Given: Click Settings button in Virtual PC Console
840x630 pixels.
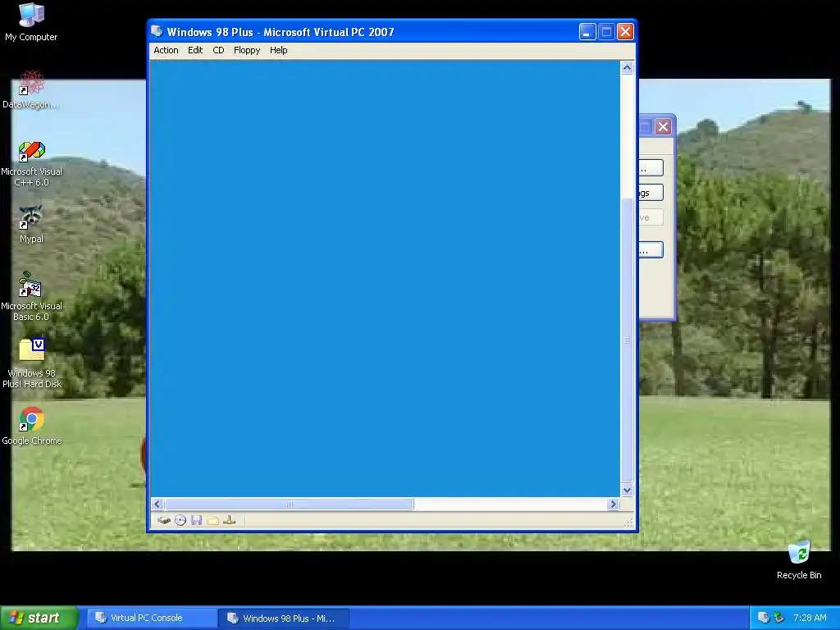Looking at the screenshot, I should tap(651, 193).
